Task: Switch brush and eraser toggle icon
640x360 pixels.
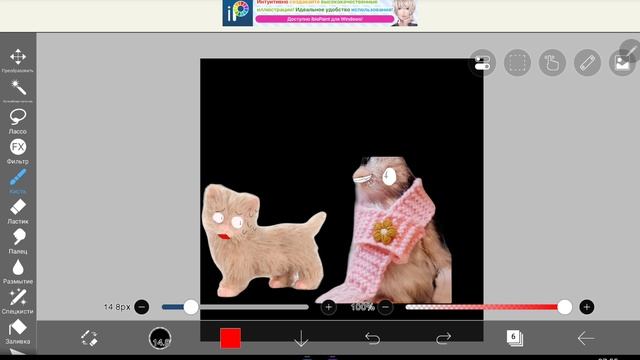Action: 89,338
